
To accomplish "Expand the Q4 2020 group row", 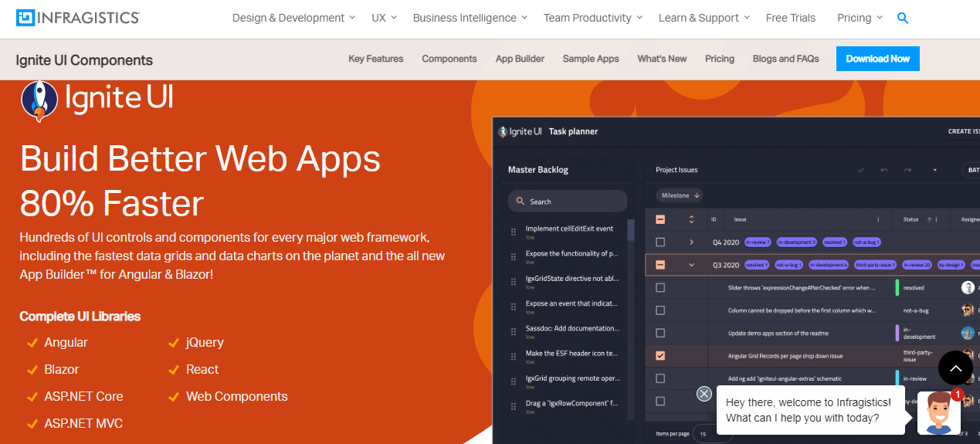I will pyautogui.click(x=691, y=242).
